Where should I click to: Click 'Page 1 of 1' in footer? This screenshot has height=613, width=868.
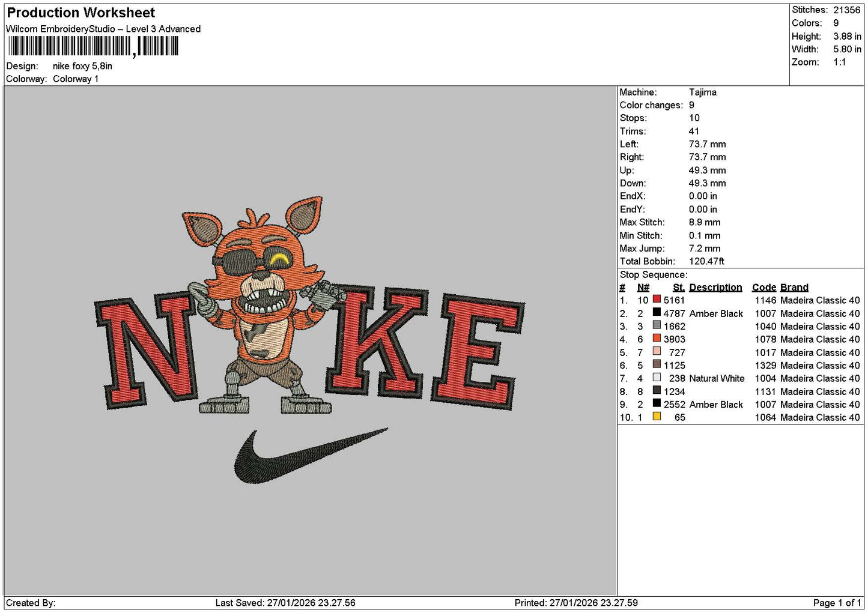837,603
